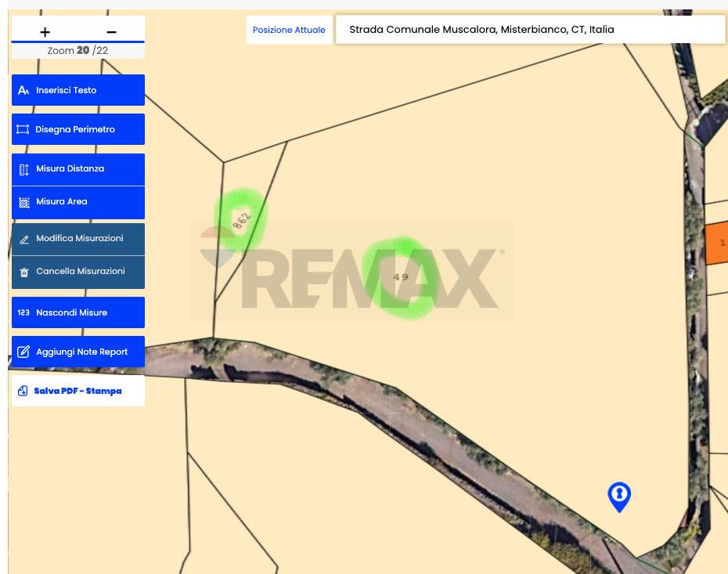Click the Misura Distanza ruler icon
The height and width of the screenshot is (574, 728).
[x=23, y=169]
